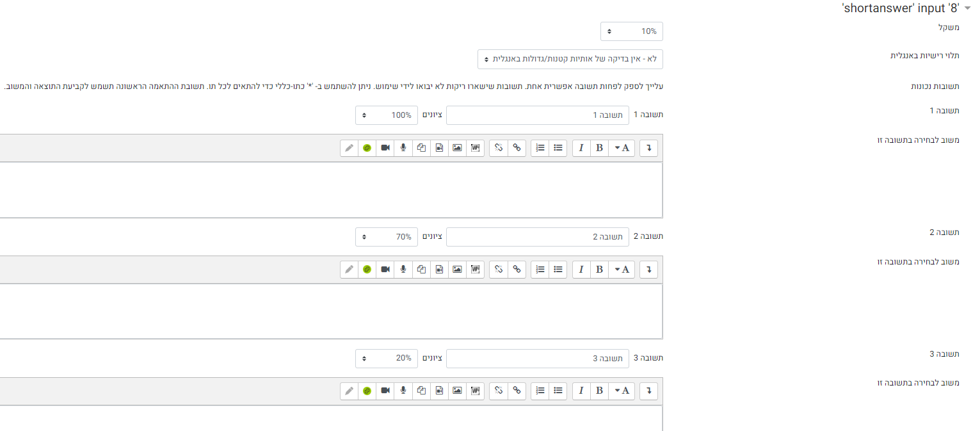Open paragraph styles menu in answer 1 editor
Image resolution: width=980 pixels, height=431 pixels.
pyautogui.click(x=622, y=148)
